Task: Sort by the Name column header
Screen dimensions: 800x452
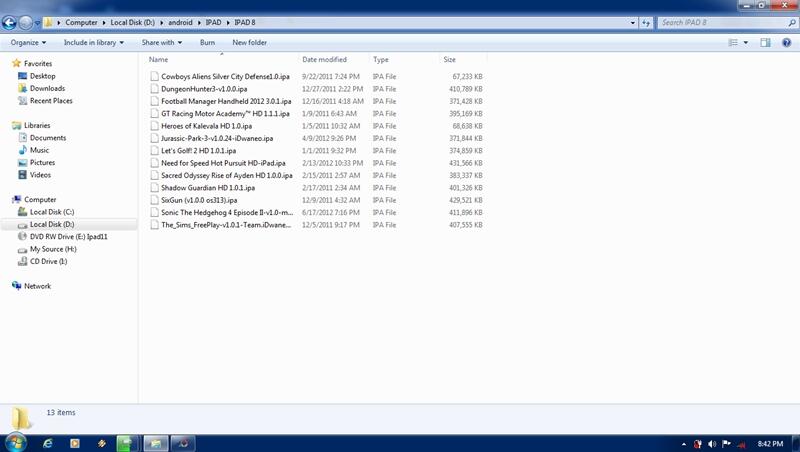Action: (x=222, y=60)
